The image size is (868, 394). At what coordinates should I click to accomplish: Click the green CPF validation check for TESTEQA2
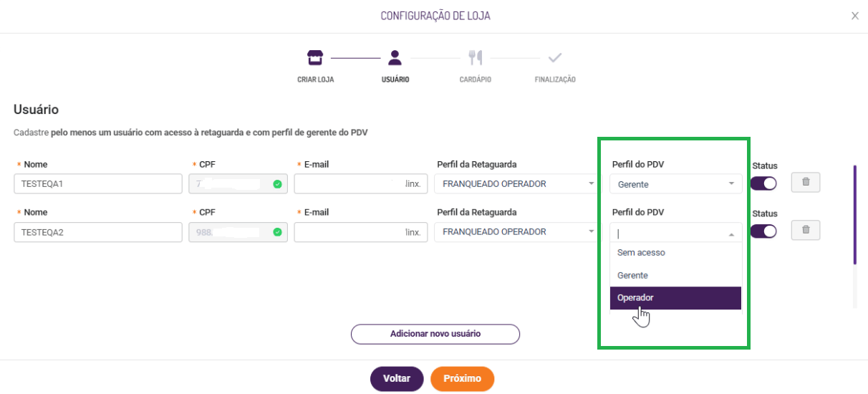tap(277, 232)
